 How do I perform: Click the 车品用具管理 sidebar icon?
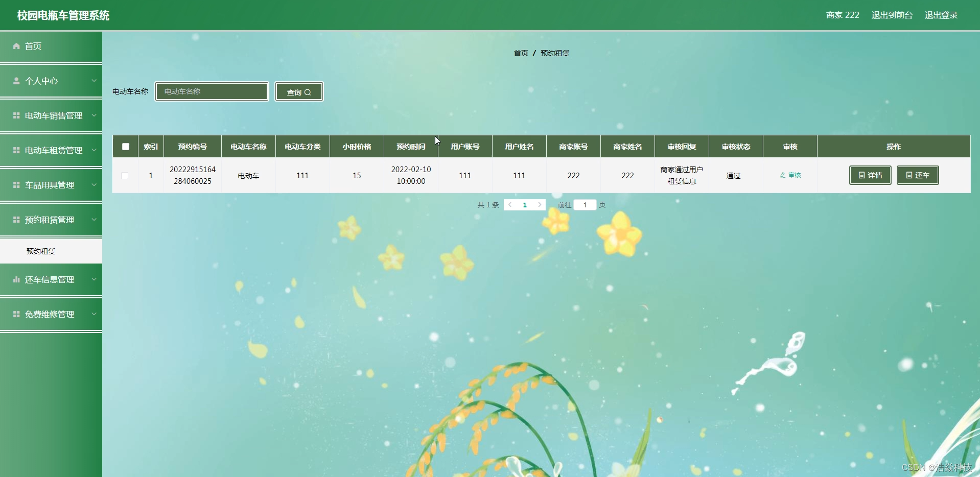click(x=16, y=185)
